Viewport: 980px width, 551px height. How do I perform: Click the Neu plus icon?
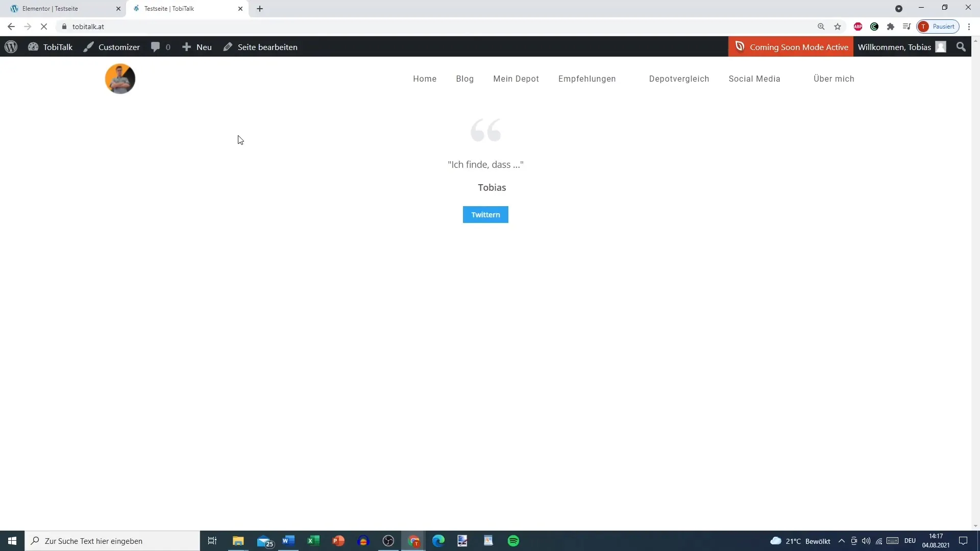tap(186, 46)
